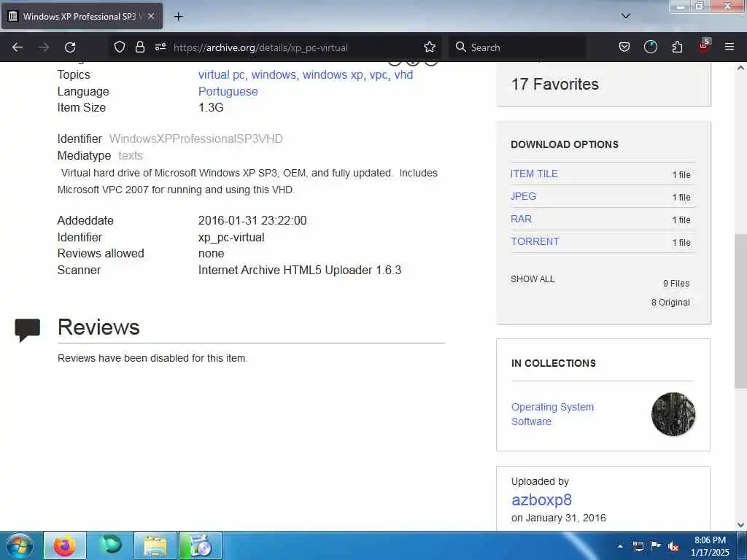Screen dimensions: 747x560
Task: Open the Extensions puzzle icon
Action: (x=677, y=47)
